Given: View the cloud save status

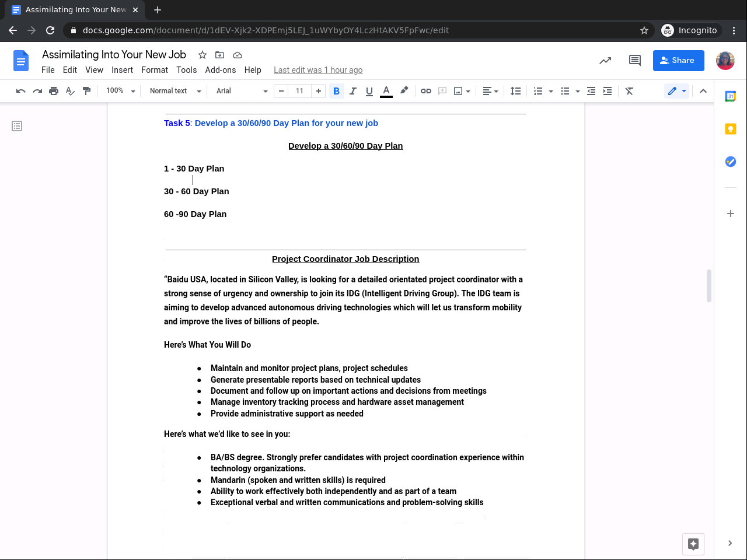Looking at the screenshot, I should [x=238, y=55].
